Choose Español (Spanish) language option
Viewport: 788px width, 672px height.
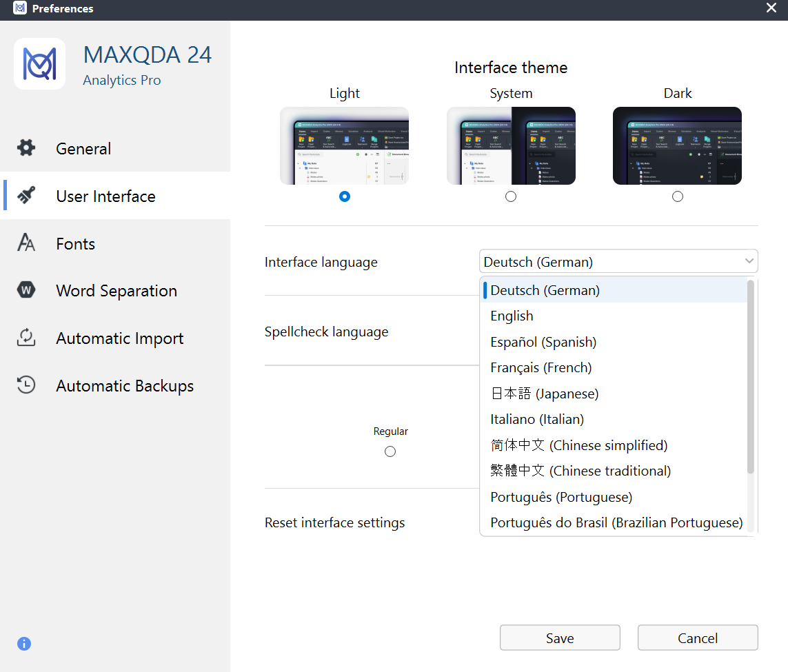pyautogui.click(x=614, y=342)
